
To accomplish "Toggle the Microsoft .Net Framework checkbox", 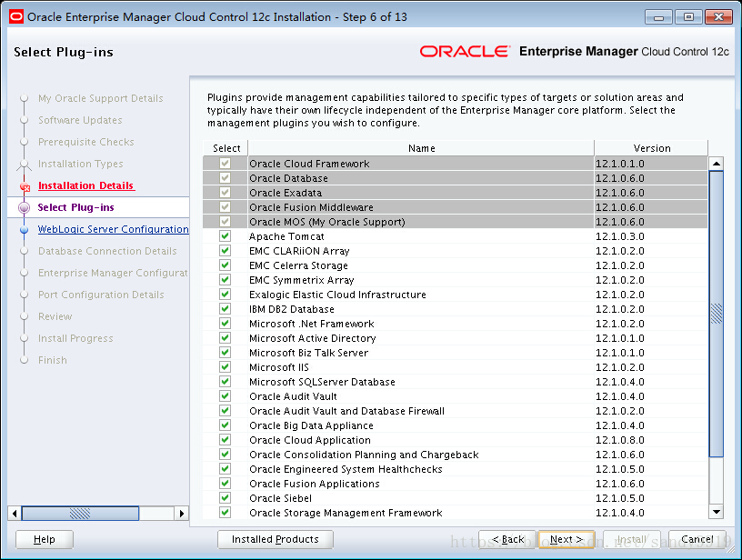I will (226, 324).
